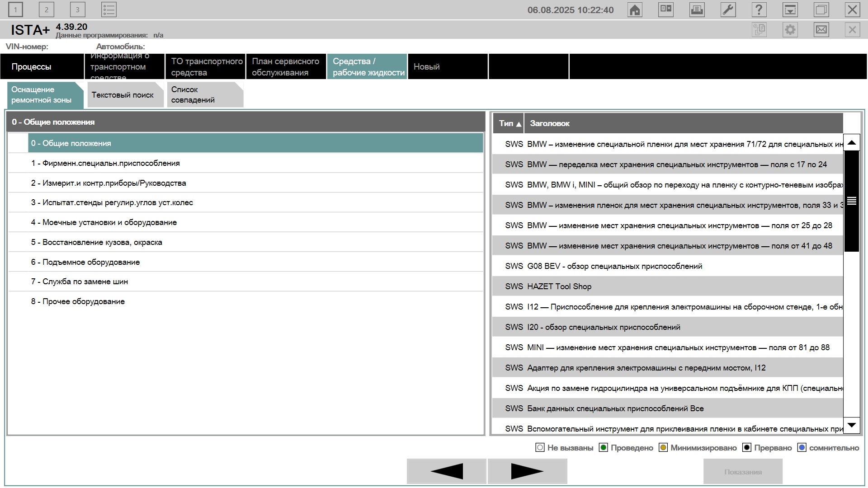Viewport: 868px width, 488px height.
Task: Open process slot 2 icon
Action: [46, 9]
